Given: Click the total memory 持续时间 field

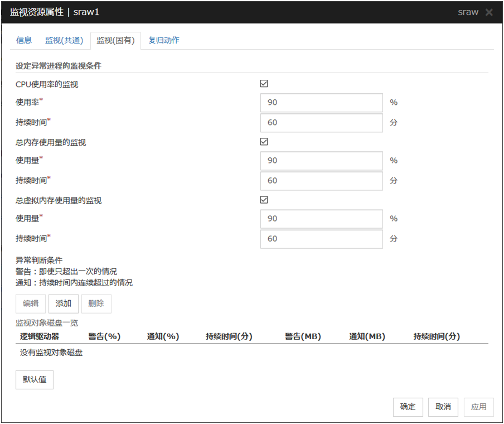Looking at the screenshot, I should 321,181.
